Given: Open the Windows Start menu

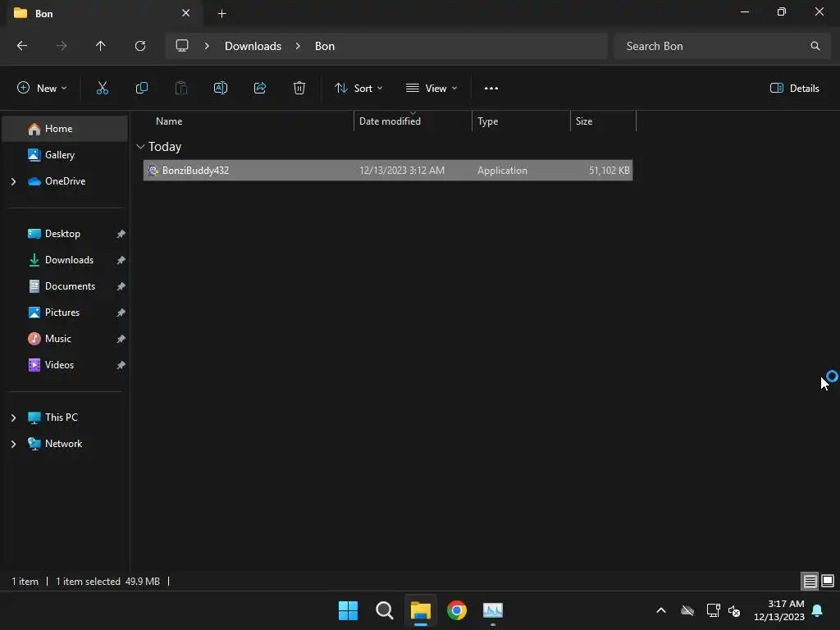Looking at the screenshot, I should click(348, 610).
